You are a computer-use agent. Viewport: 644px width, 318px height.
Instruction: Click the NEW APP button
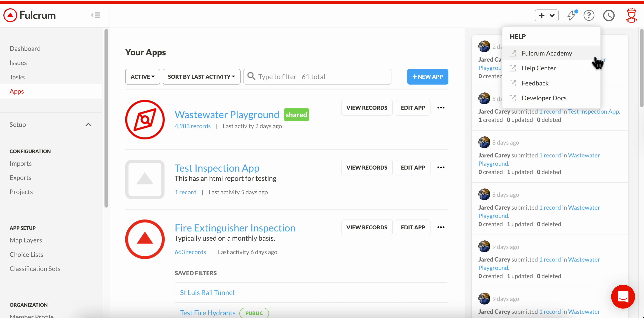point(427,76)
